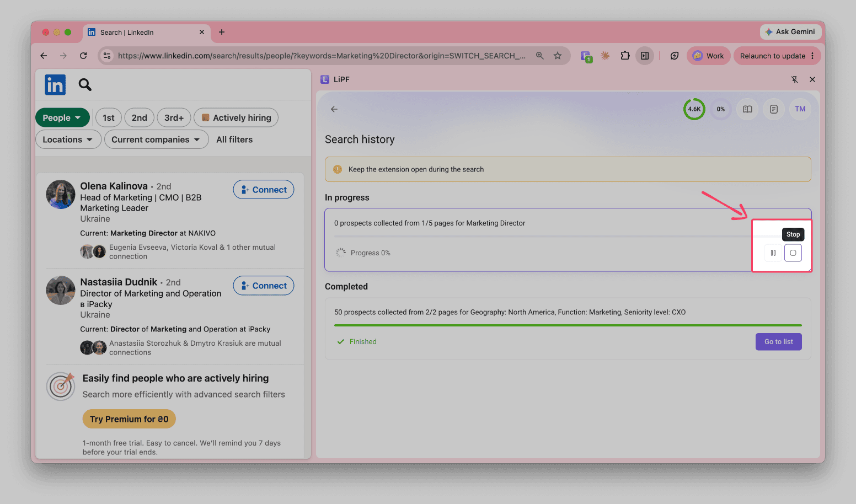Open the LinkedIn search magnifier icon

85,84
